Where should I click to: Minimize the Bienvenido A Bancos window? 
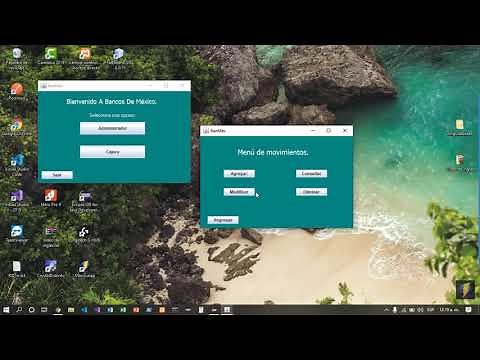coord(150,86)
